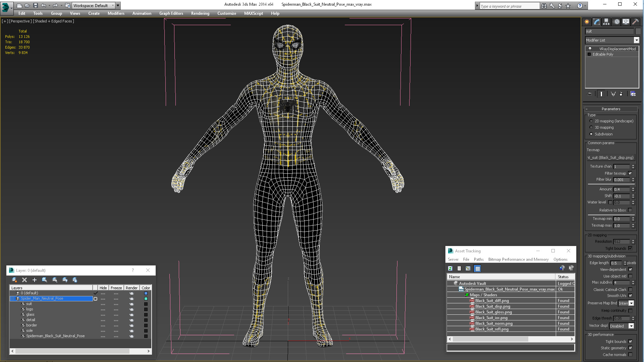The width and height of the screenshot is (644, 362).
Task: Open the Hierarchy panel tab icon
Action: point(606,22)
